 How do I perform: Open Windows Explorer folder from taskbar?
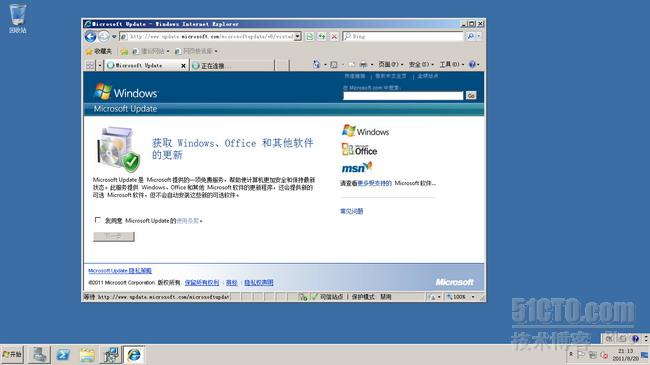87,355
